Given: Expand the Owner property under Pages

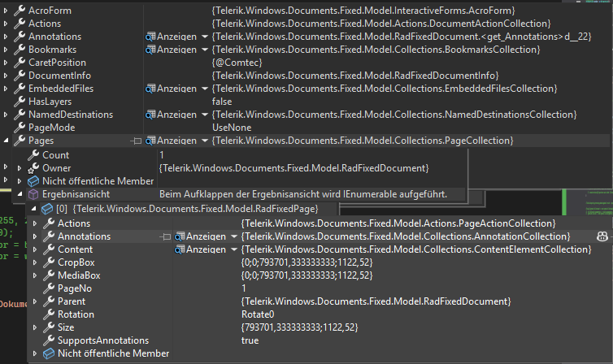Looking at the screenshot, I should click(x=20, y=168).
